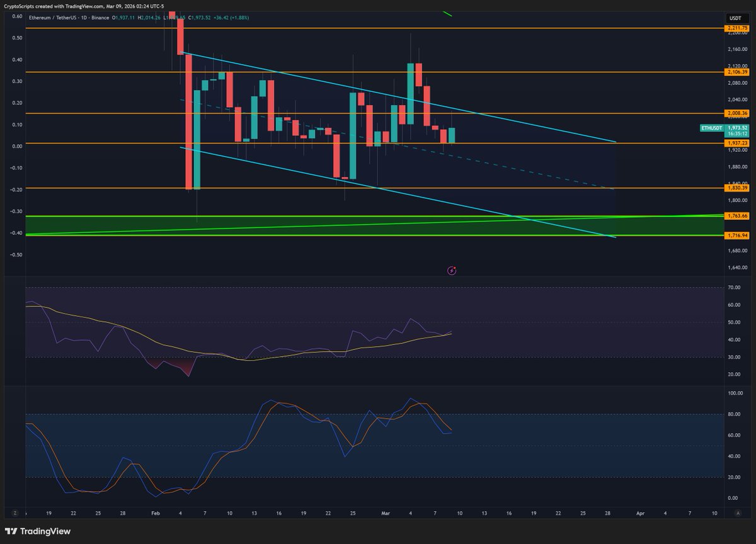Click the lightning bolt event icon on chart
Screen dimensions: 756x544
pyautogui.click(x=452, y=271)
